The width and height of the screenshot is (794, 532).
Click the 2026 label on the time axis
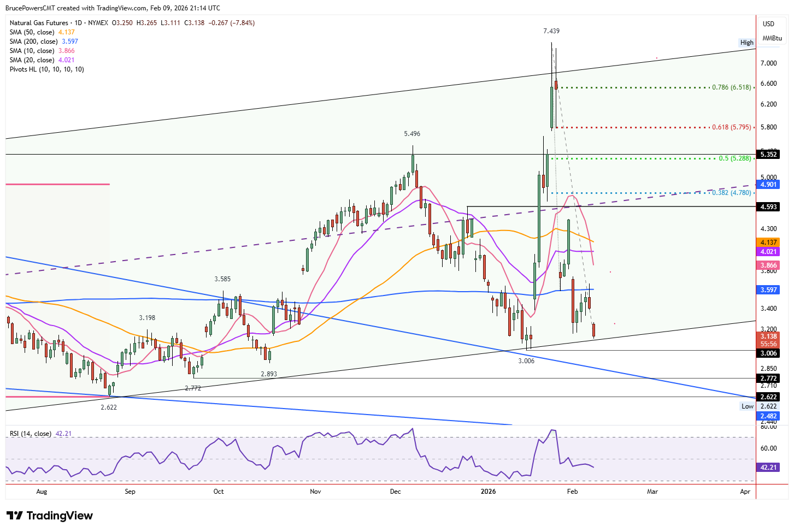tap(488, 492)
